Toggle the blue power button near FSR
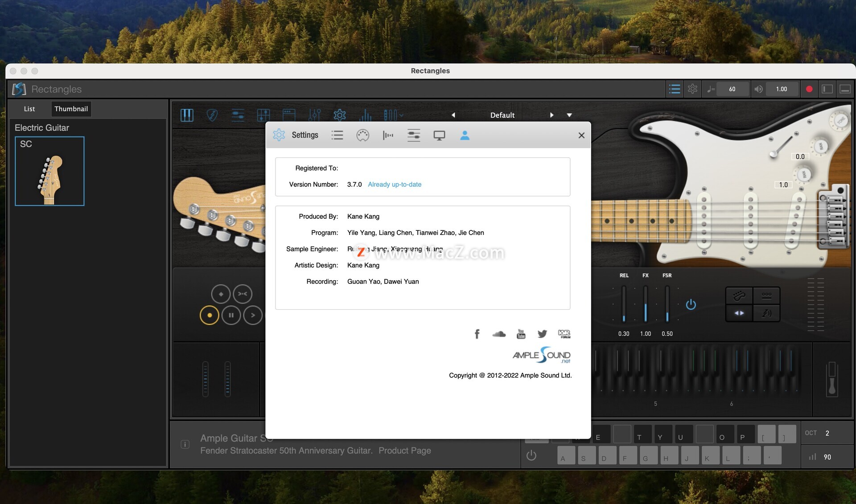 point(691,304)
